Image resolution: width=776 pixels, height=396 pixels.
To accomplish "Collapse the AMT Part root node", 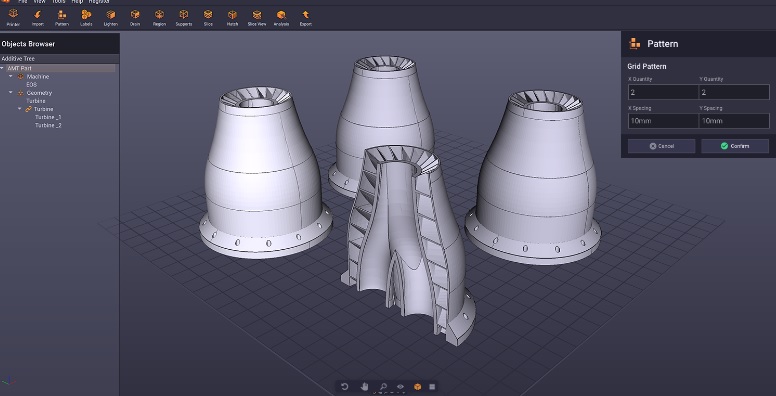I will [2, 68].
